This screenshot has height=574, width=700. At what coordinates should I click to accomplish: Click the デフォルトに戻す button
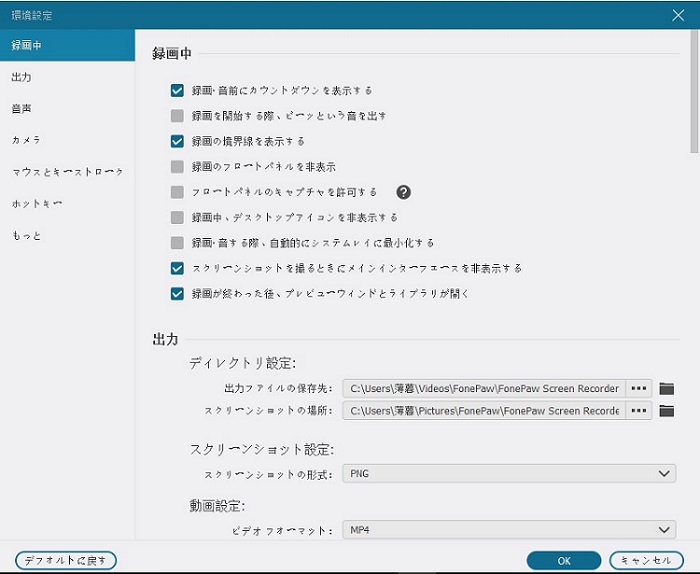click(66, 560)
